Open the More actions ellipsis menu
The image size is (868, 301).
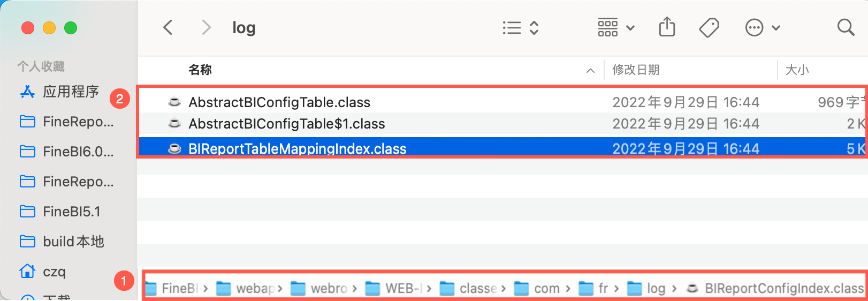(x=762, y=27)
